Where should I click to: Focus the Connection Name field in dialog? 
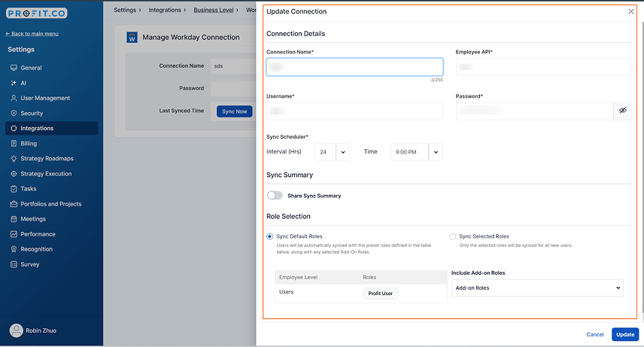[354, 67]
